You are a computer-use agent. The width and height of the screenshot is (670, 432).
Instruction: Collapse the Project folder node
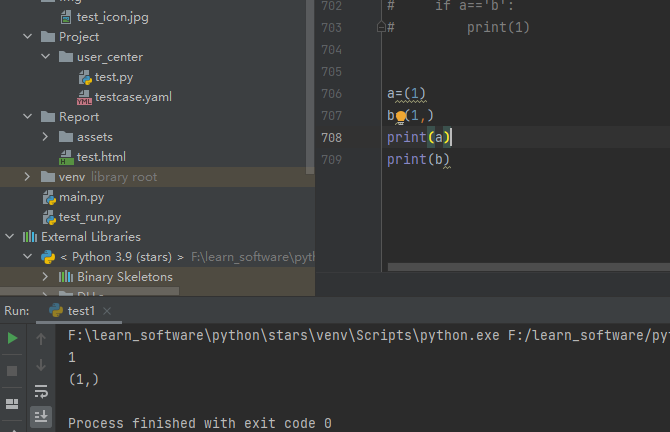pos(28,37)
